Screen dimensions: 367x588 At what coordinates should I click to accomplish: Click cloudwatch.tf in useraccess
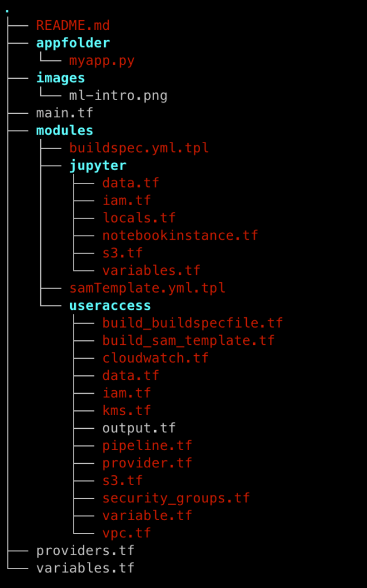(x=155, y=358)
